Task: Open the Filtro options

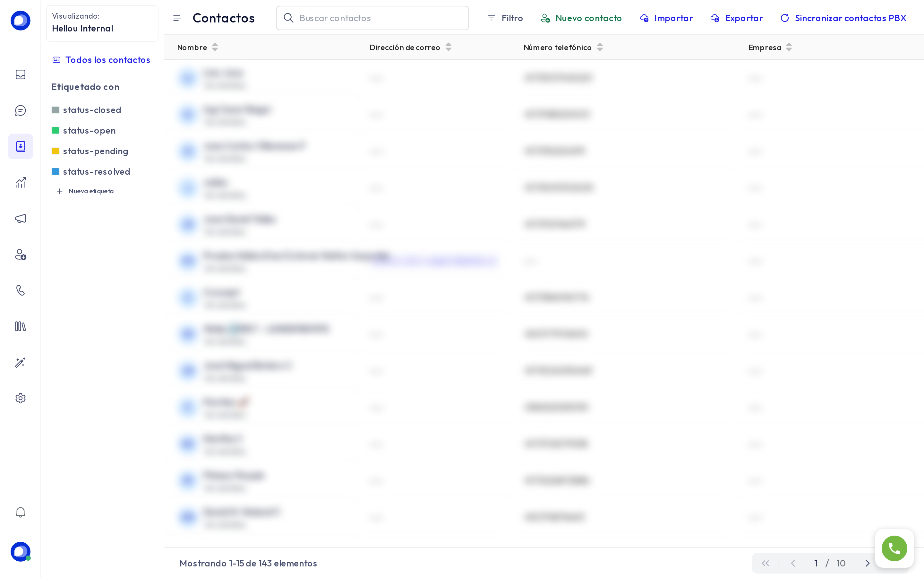Action: 505,18
